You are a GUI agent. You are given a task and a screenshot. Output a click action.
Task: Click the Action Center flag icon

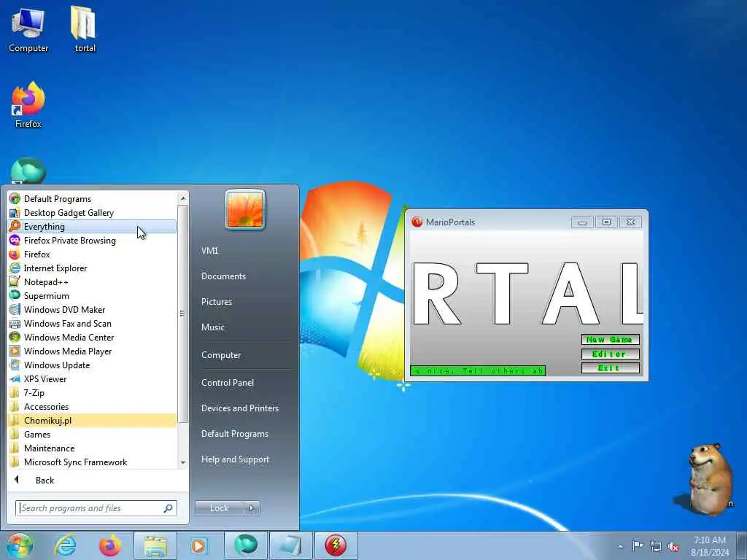click(x=638, y=546)
